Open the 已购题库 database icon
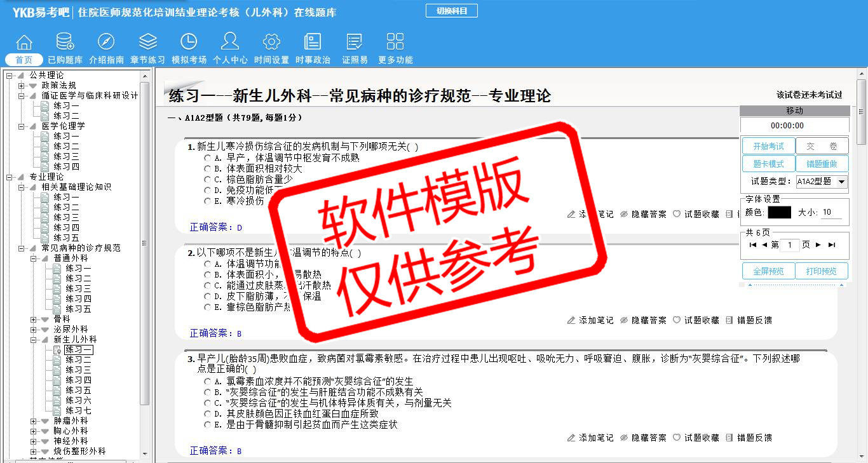Image resolution: width=868 pixels, height=463 pixels. click(65, 42)
